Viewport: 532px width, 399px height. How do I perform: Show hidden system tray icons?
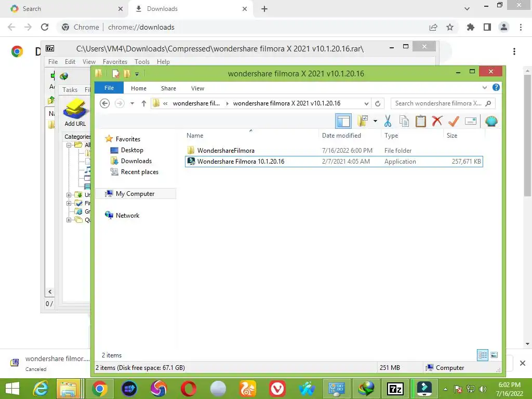pyautogui.click(x=445, y=389)
